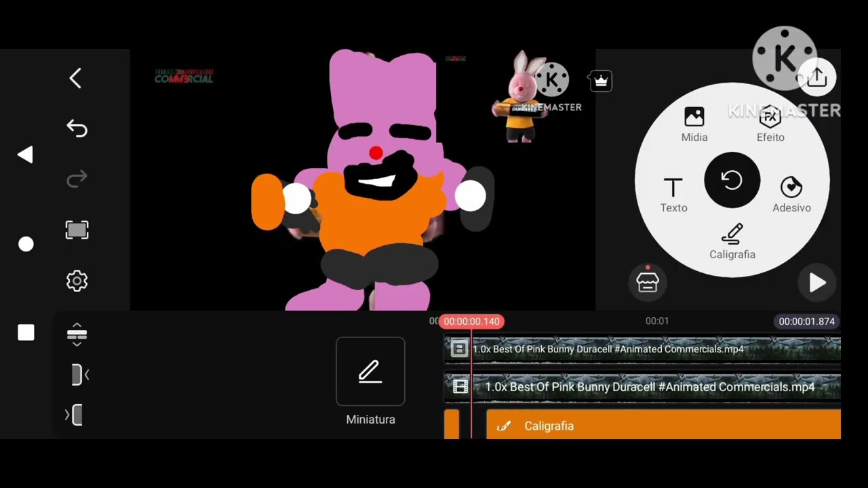Click the 00:01 ruler time mark
The width and height of the screenshot is (868, 488).
657,321
